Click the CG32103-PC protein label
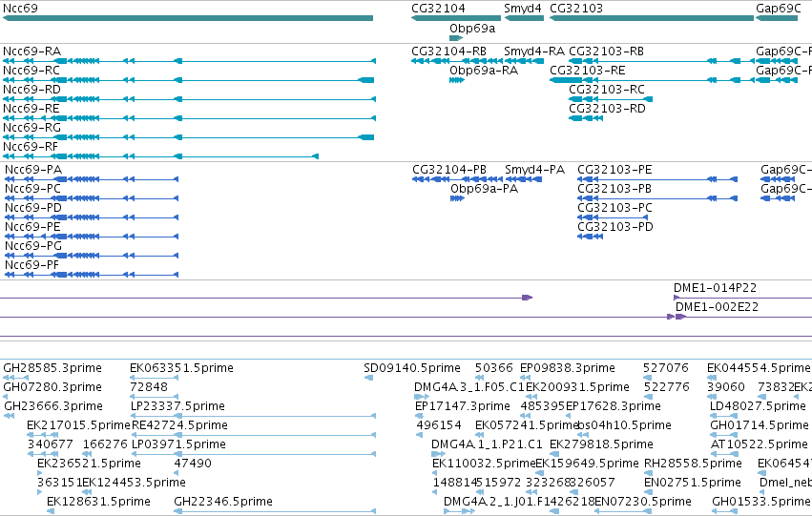This screenshot has width=812, height=516. coord(614,208)
